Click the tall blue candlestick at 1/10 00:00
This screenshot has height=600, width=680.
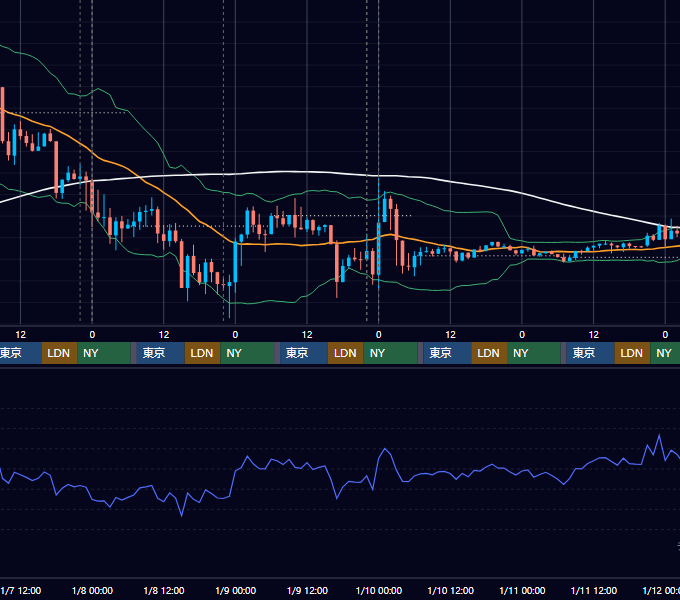pyautogui.click(x=379, y=249)
